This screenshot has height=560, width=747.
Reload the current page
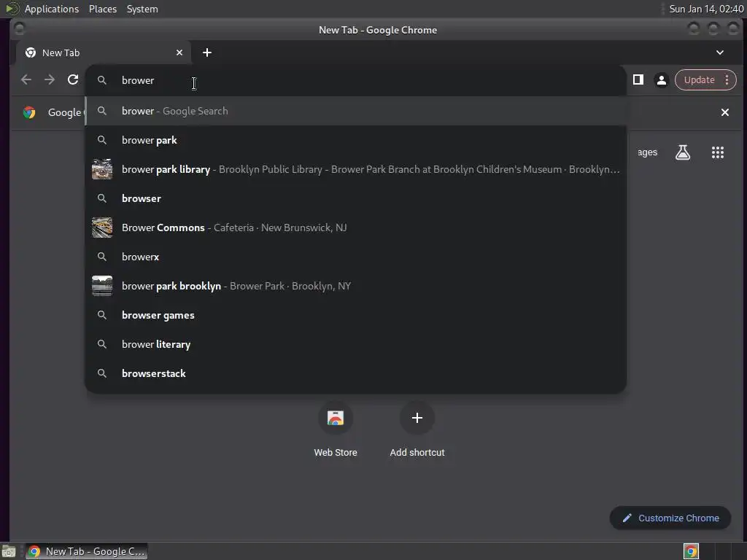[73, 80]
